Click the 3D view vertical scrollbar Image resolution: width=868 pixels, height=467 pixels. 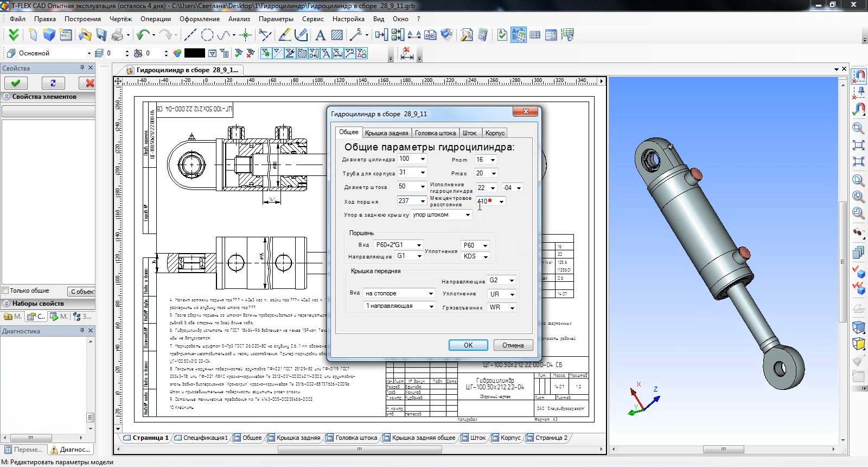point(843,261)
